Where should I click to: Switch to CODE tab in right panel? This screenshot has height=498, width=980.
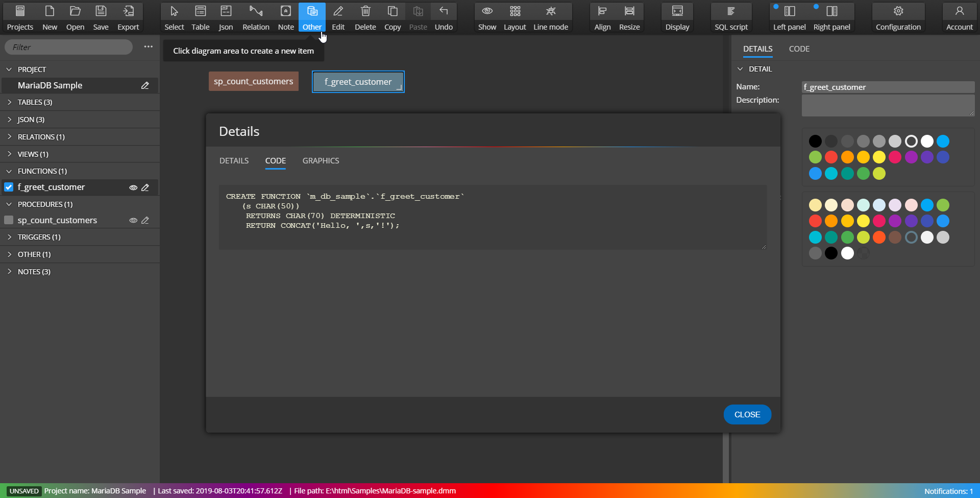coord(799,49)
